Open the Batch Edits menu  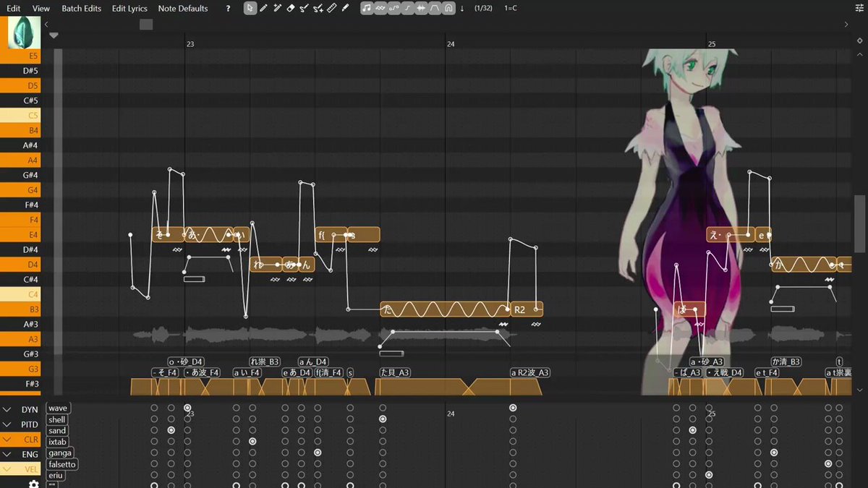click(x=81, y=9)
